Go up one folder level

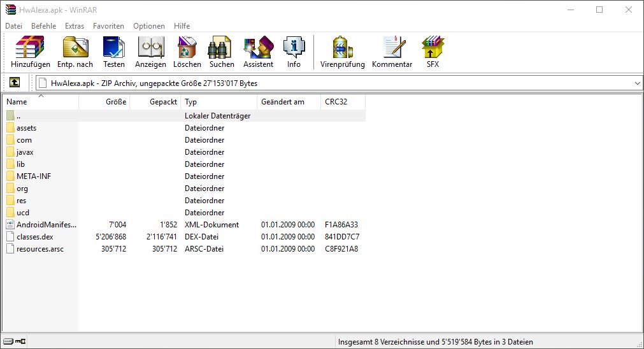(15, 83)
